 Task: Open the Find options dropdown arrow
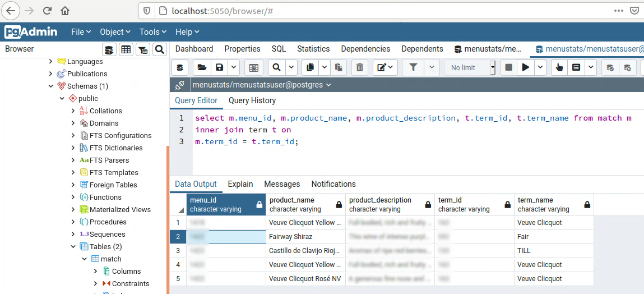click(x=291, y=67)
